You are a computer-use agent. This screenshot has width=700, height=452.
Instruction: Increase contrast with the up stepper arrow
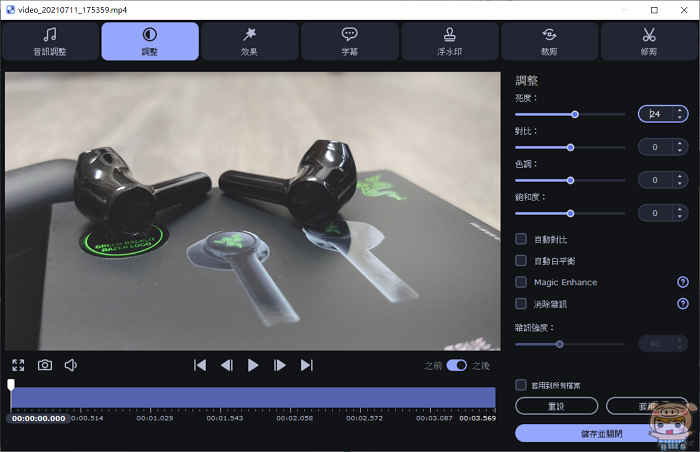[x=679, y=143]
